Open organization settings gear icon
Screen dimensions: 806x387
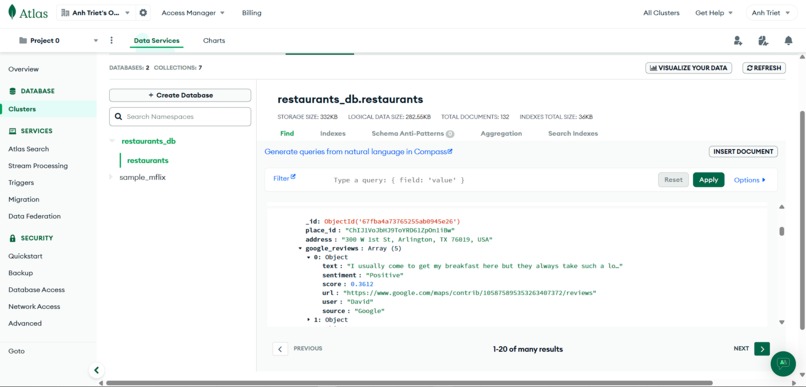[143, 13]
